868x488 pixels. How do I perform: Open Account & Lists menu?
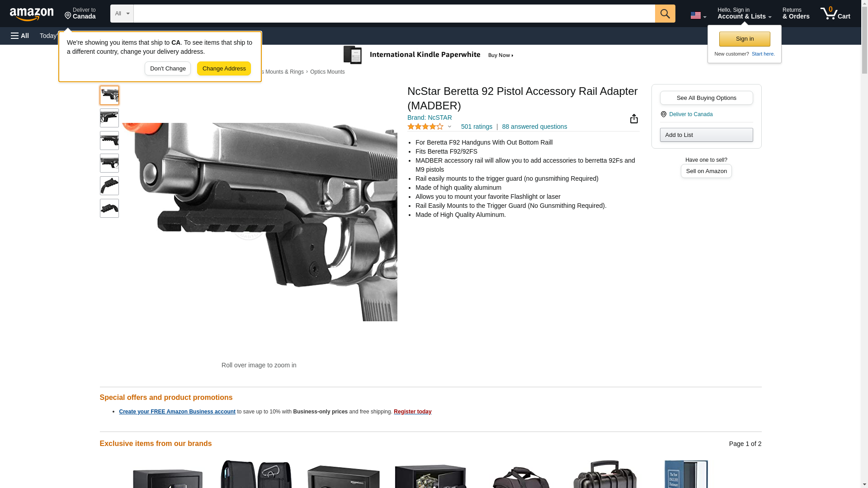coord(744,14)
